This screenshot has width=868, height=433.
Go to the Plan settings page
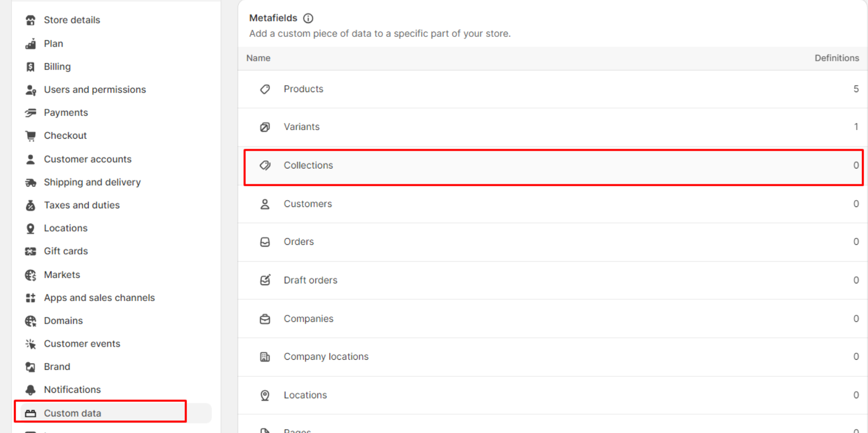click(53, 44)
